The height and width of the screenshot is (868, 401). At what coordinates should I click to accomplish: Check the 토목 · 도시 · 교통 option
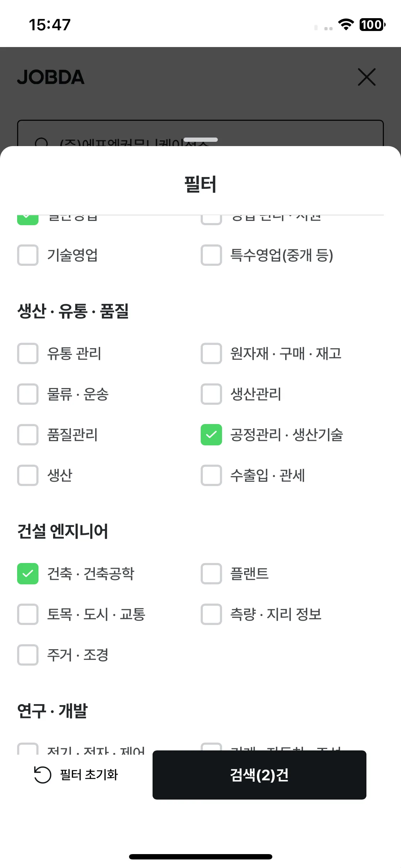point(28,614)
